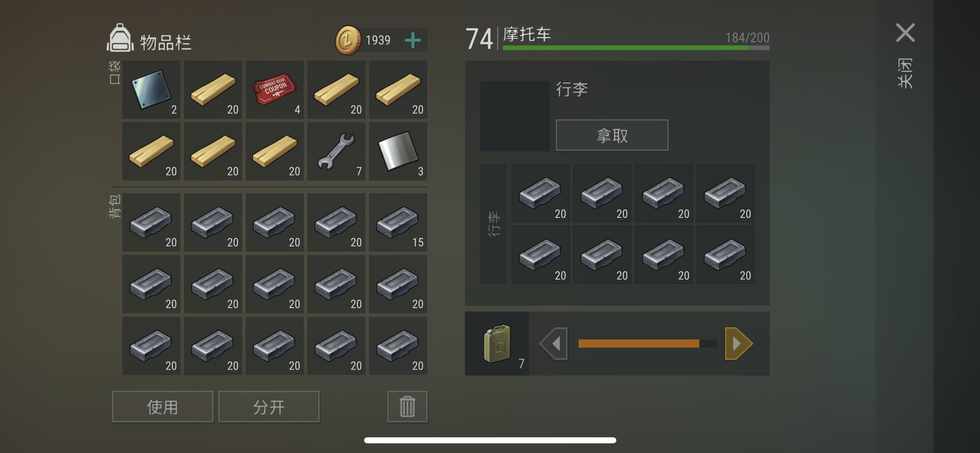Select the aluminum plate with count 3
The image size is (980, 453).
[x=398, y=151]
